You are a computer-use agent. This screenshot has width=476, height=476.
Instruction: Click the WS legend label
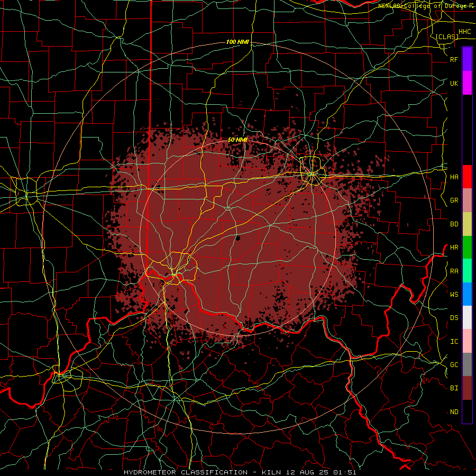coord(454,294)
